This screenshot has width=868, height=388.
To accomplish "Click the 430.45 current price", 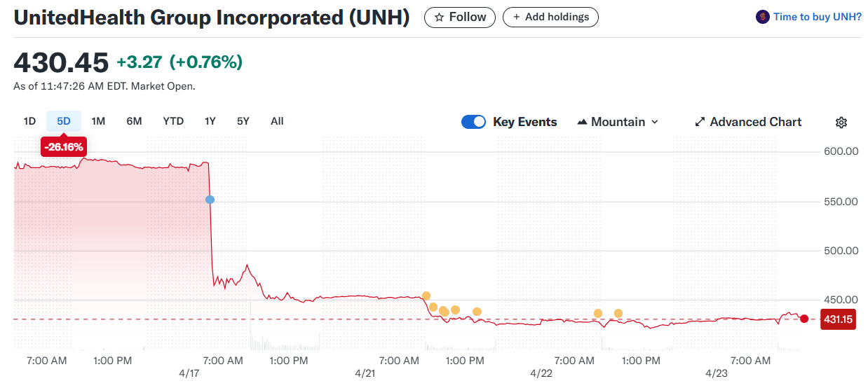I will coord(62,62).
